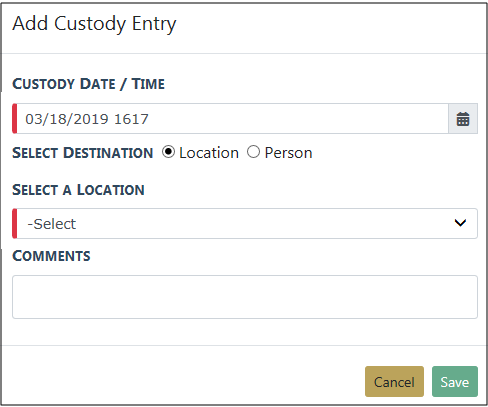Click the chevron arrow of location dropdown
The image size is (488, 407).
point(460,223)
